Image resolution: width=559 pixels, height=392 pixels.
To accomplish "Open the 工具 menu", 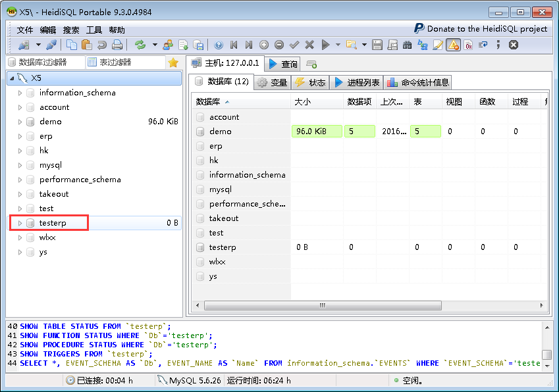I will coord(93,30).
